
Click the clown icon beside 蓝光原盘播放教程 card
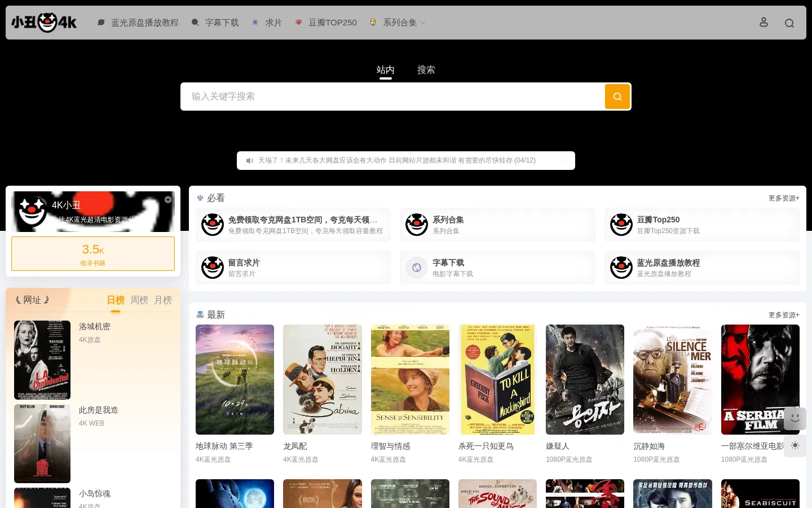[621, 268]
